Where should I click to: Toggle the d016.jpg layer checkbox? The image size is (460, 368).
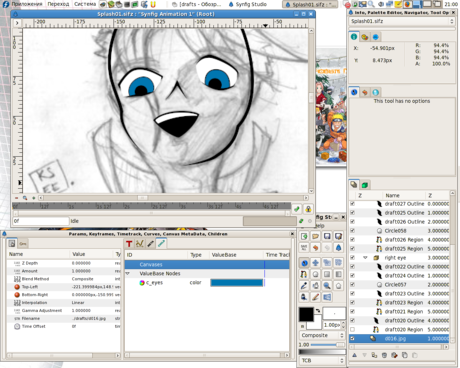tap(352, 339)
